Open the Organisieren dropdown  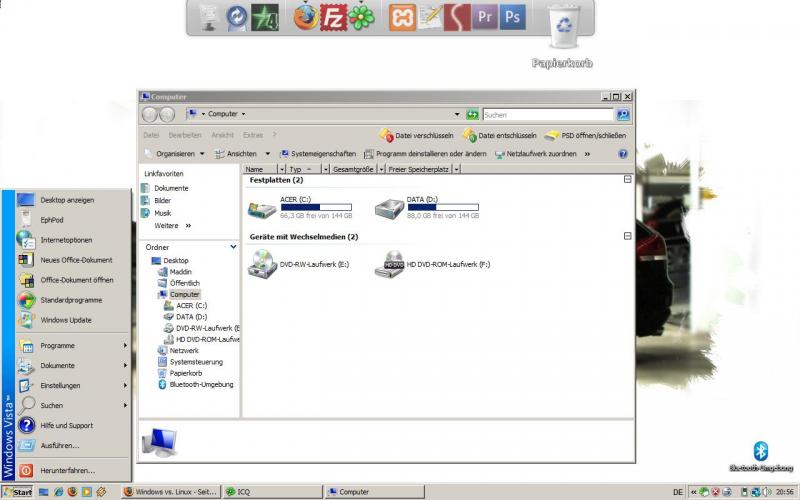[x=175, y=154]
